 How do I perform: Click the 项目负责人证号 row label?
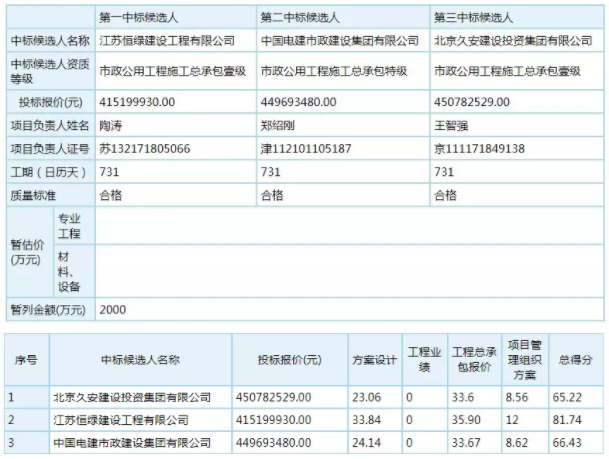click(x=50, y=149)
